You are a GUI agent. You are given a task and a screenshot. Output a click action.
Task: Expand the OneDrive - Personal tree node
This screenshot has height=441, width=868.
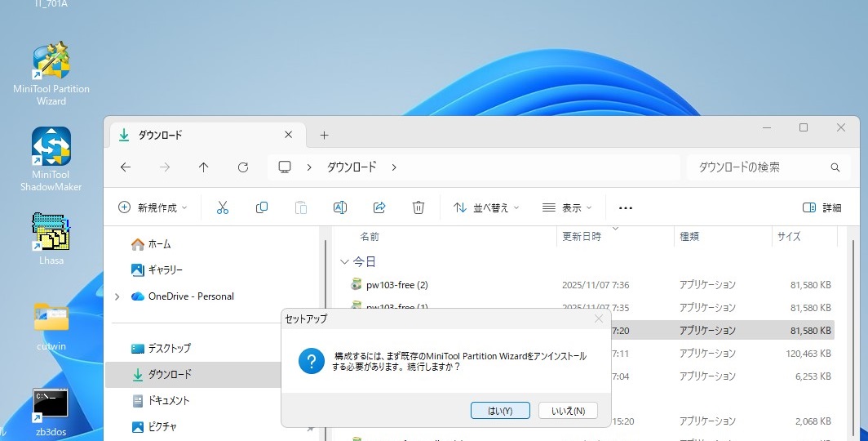[x=117, y=296]
